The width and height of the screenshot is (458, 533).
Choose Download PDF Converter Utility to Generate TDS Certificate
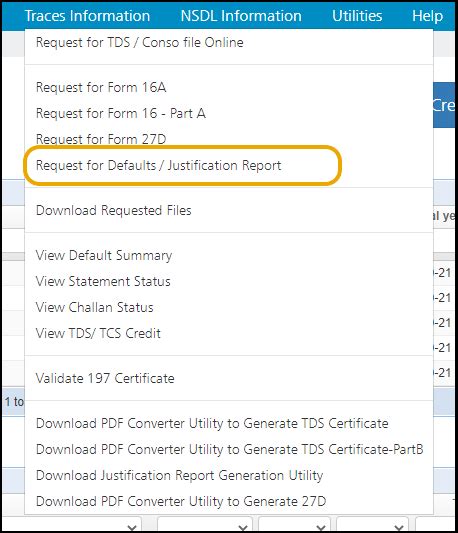(x=212, y=423)
